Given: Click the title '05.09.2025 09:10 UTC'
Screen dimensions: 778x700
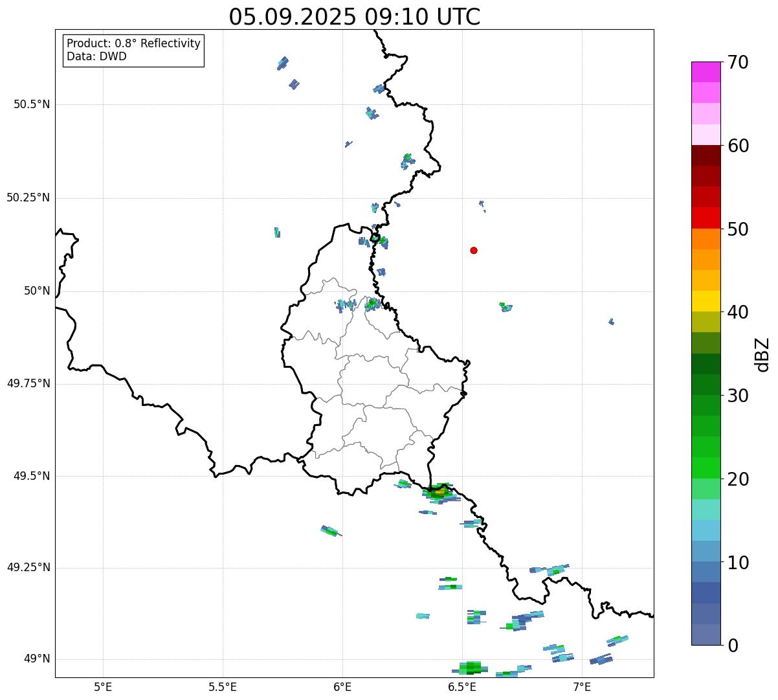Looking at the screenshot, I should point(355,17).
